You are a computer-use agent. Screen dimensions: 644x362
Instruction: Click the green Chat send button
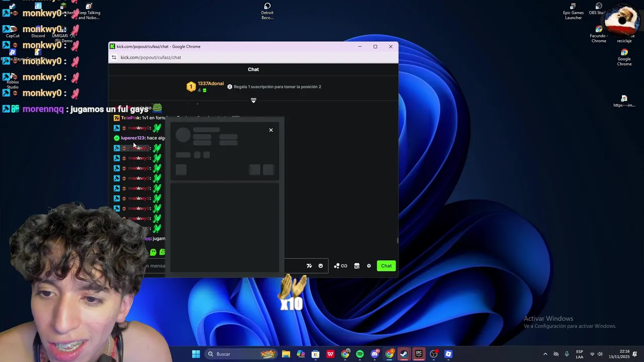coord(386,266)
